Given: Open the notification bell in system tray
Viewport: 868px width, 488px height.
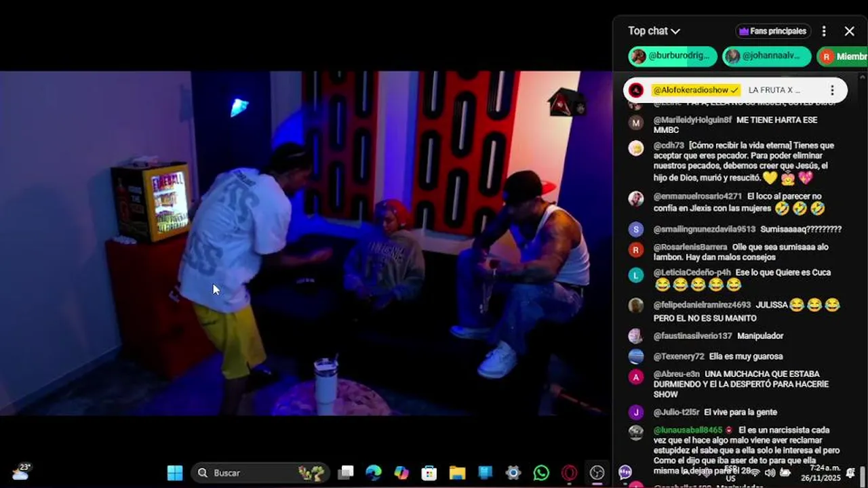Looking at the screenshot, I should 851,472.
